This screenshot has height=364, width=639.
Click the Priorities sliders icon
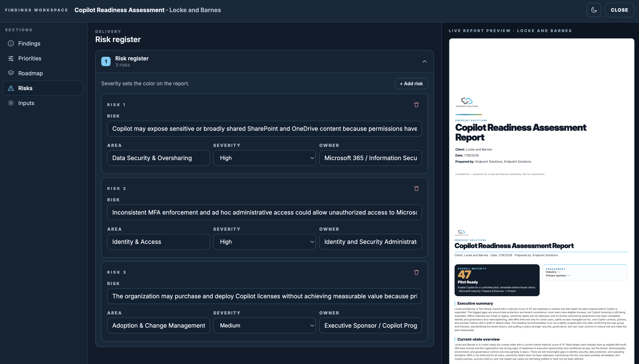[11, 58]
